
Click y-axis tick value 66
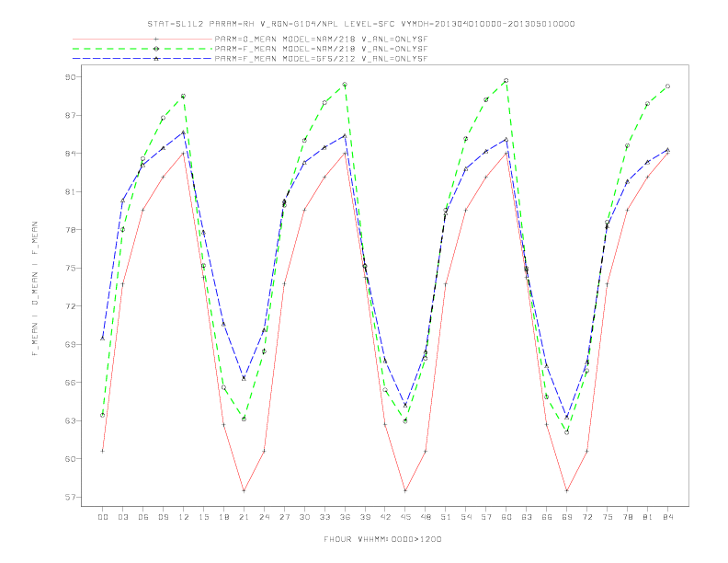coord(70,383)
